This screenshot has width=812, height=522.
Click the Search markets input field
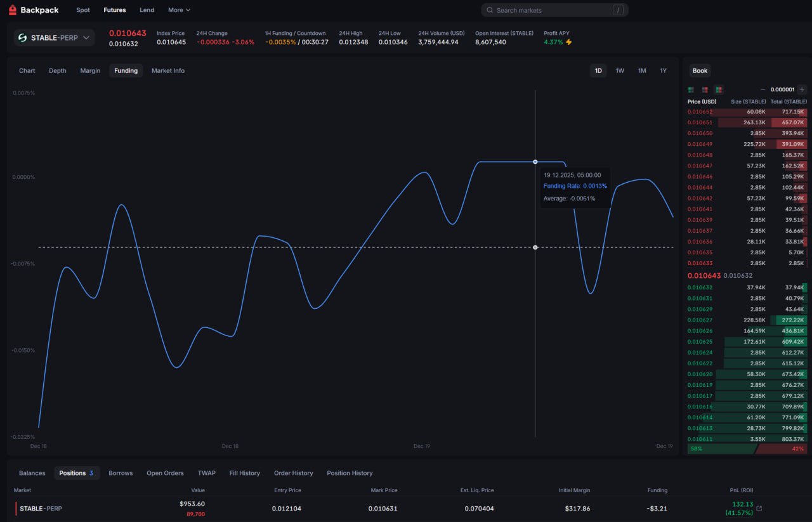pyautogui.click(x=552, y=10)
